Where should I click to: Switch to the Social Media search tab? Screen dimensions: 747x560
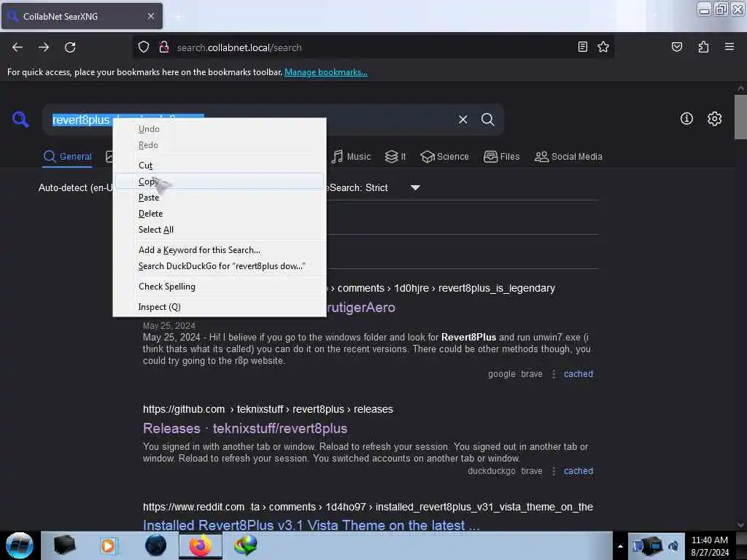coord(568,157)
